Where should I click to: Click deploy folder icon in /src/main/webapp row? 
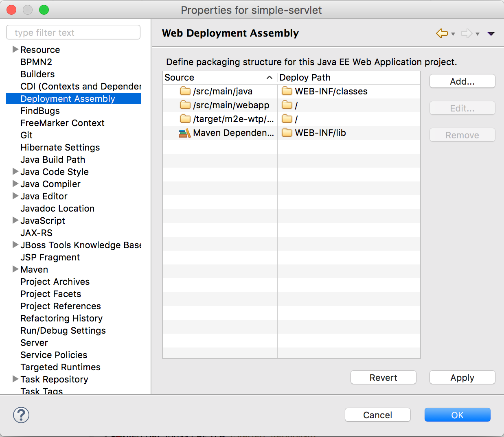coord(287,105)
